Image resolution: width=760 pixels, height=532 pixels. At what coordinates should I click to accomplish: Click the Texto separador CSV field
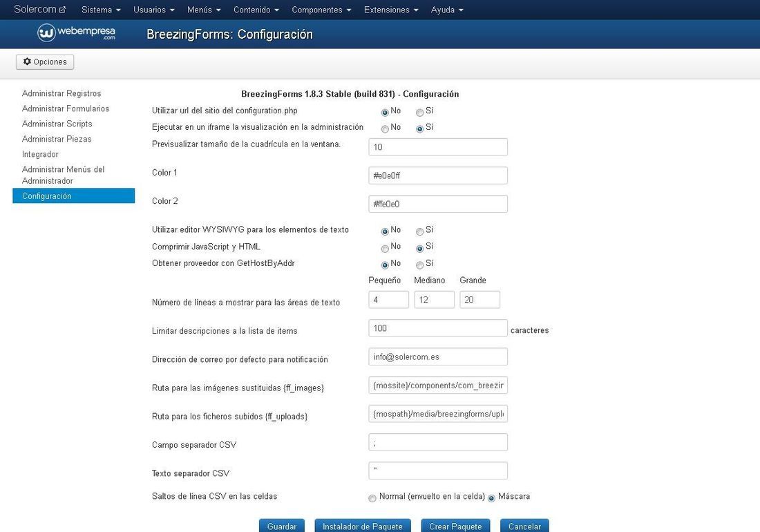pyautogui.click(x=438, y=471)
